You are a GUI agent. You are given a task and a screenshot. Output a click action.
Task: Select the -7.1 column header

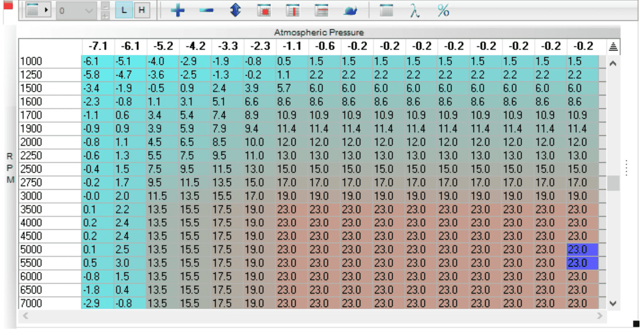coord(98,46)
